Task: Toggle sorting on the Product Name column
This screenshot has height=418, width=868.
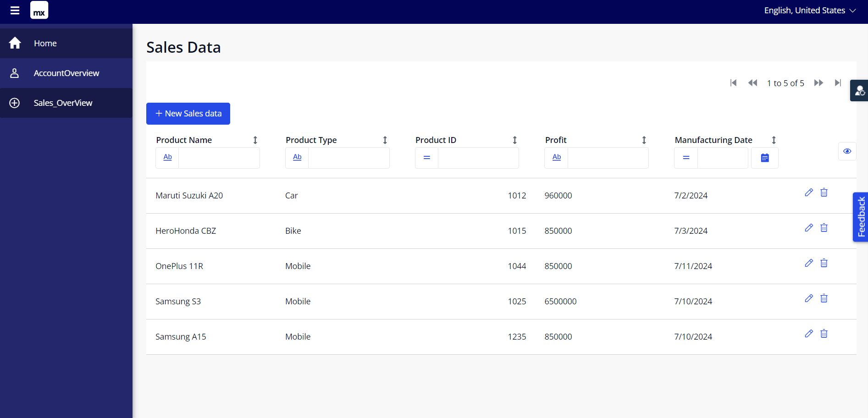Action: tap(255, 140)
